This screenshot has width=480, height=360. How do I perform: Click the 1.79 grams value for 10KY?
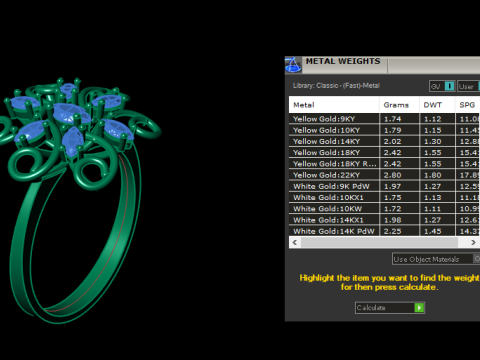pyautogui.click(x=392, y=130)
